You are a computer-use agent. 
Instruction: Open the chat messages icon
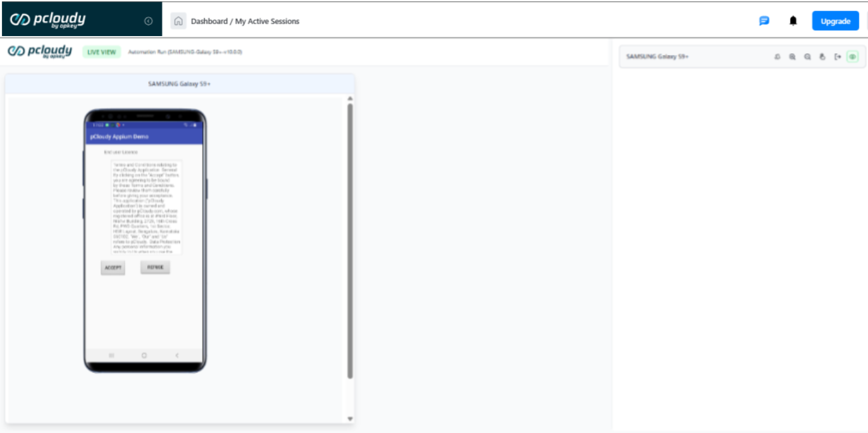pyautogui.click(x=764, y=21)
